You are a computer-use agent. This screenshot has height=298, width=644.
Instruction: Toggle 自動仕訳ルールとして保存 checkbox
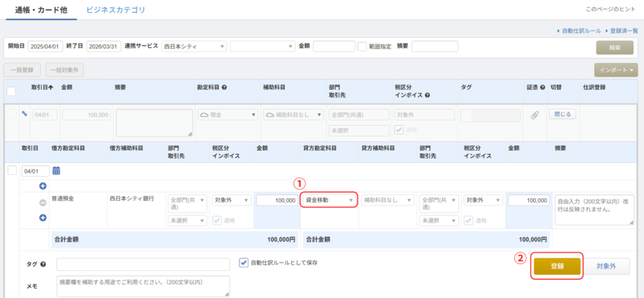[243, 262]
